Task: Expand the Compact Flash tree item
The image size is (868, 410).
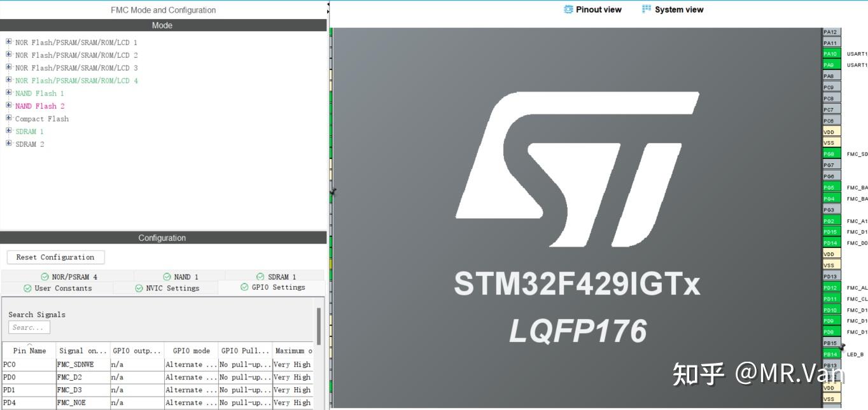Action: (x=8, y=118)
